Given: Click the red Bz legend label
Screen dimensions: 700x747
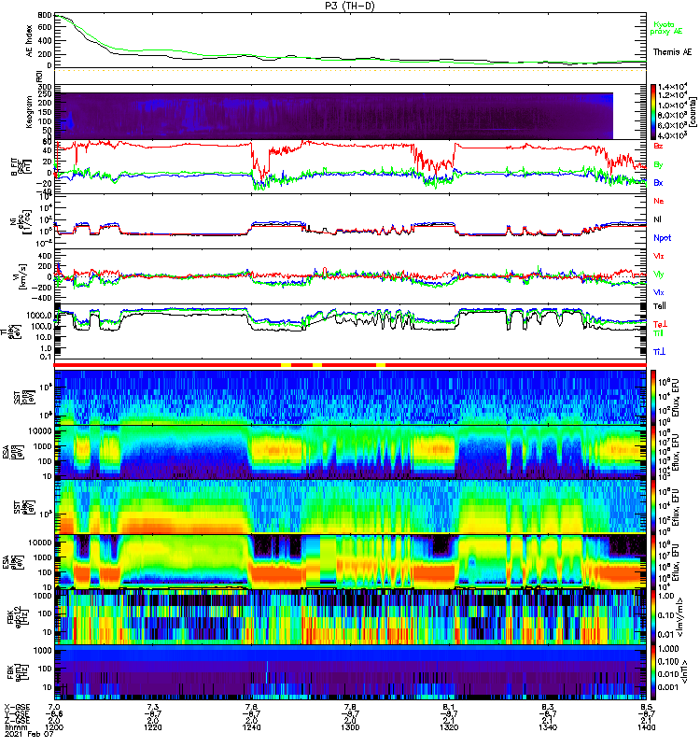Looking at the screenshot, I should 658,146.
